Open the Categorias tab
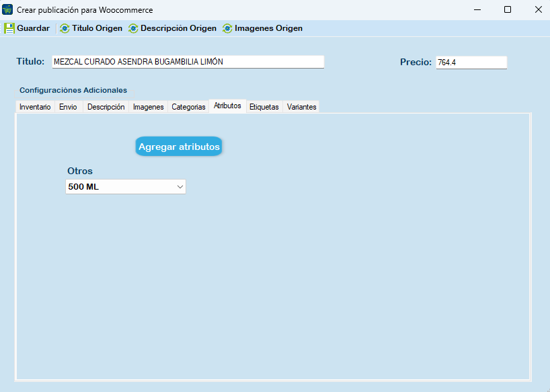Viewport: 550px width, 392px height. tap(188, 107)
